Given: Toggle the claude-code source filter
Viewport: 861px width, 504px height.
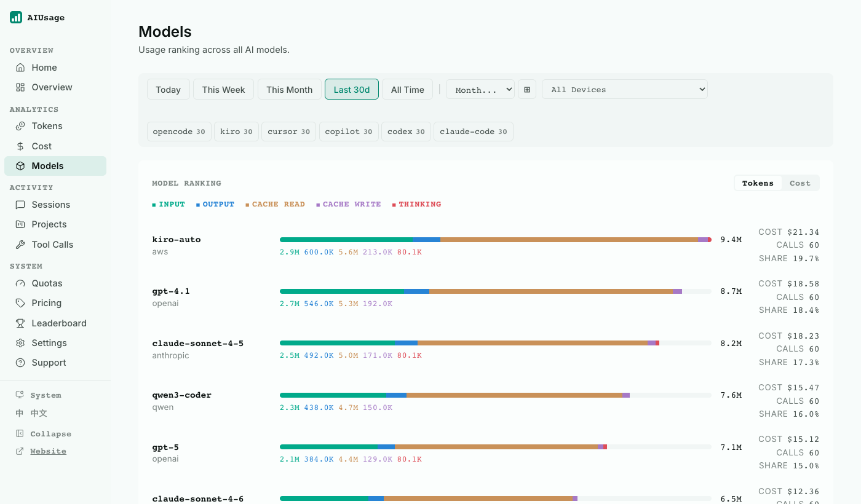Looking at the screenshot, I should [x=474, y=132].
